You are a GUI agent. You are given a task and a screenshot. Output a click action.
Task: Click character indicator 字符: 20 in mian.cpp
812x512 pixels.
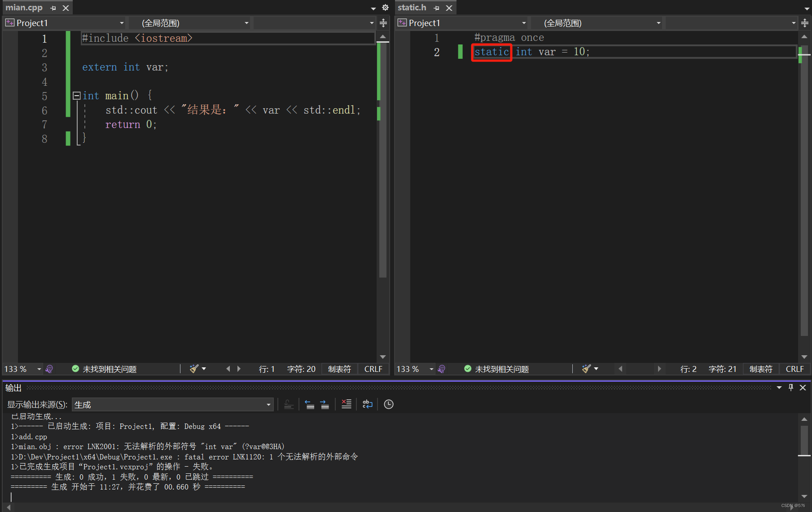coord(301,369)
